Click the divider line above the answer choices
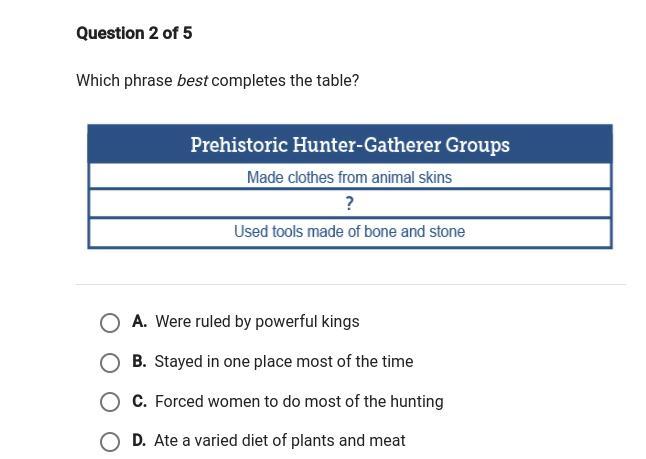Screen dimensions: 646x459 pos(350,285)
